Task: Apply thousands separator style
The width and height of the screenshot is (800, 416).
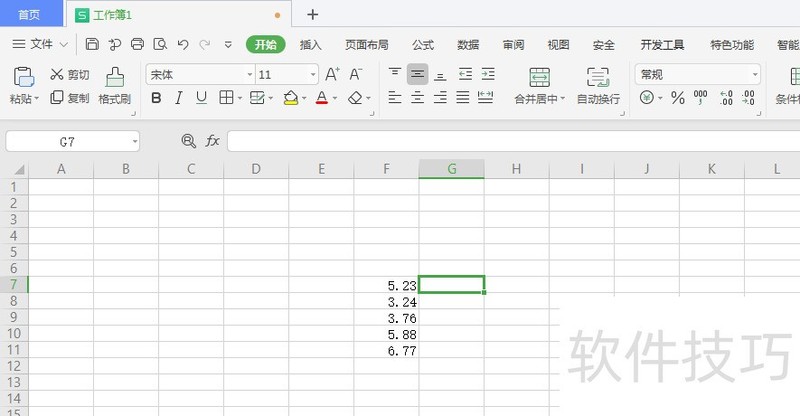Action: (701, 97)
